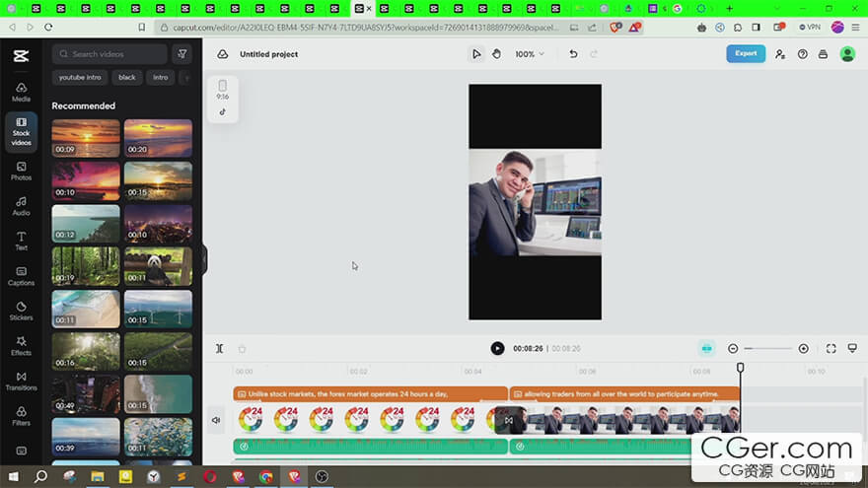Click the Search videos field
Image resolution: width=868 pixels, height=488 pixels.
pyautogui.click(x=109, y=54)
